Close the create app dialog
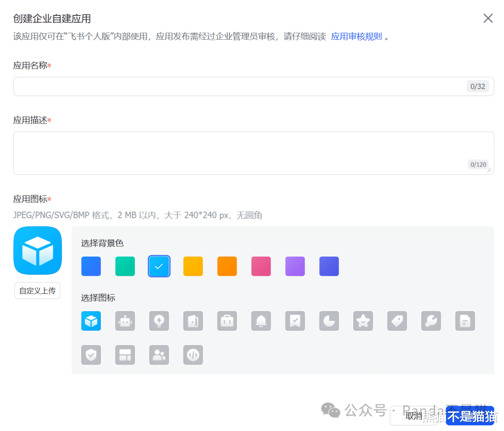 (x=488, y=18)
